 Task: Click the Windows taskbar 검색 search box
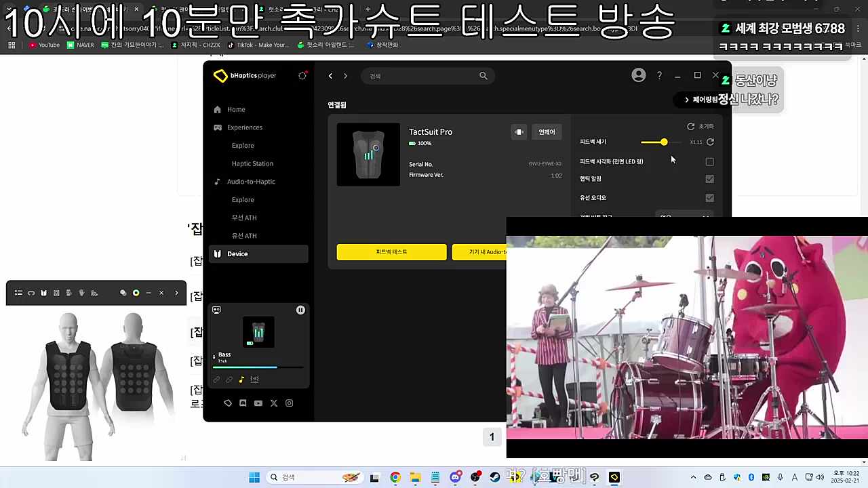point(315,478)
